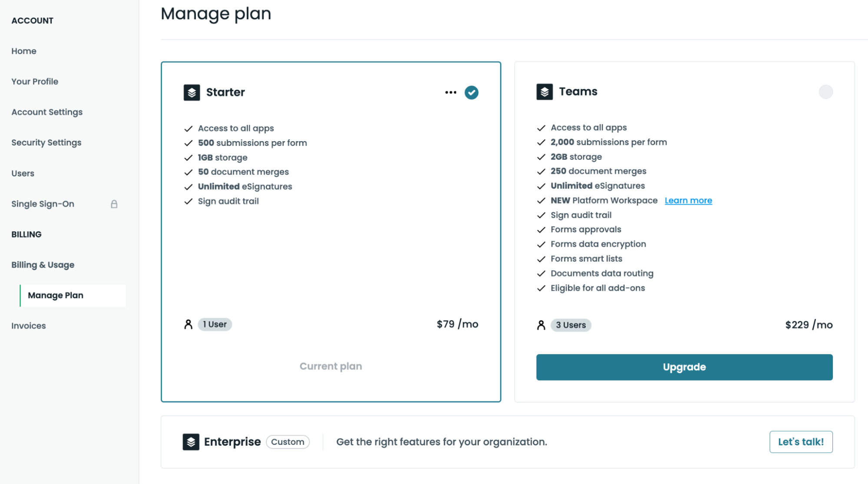Click the Enterprise plan layers icon
Viewport: 868px width, 484px height.
point(191,442)
